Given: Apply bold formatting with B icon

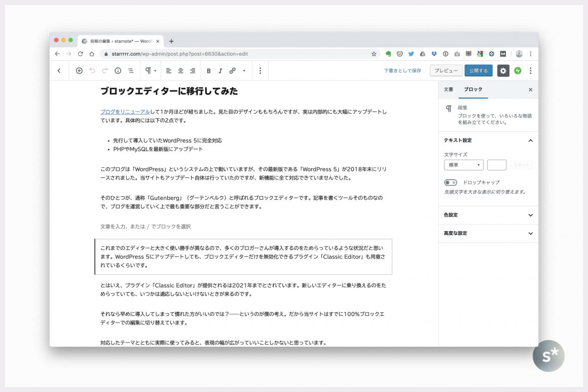Looking at the screenshot, I should (208, 71).
